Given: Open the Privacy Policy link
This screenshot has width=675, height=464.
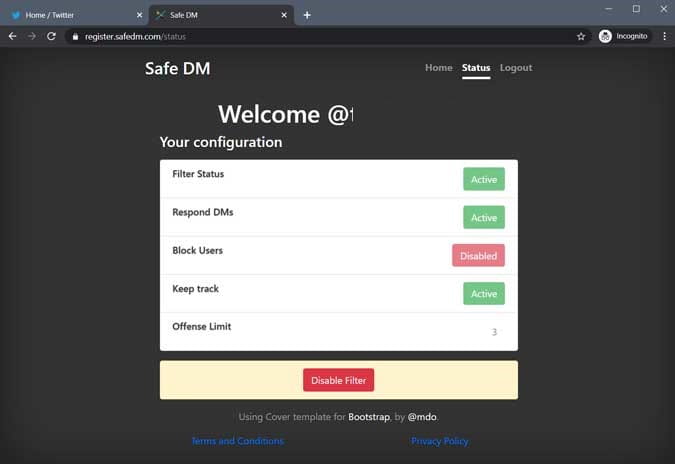Looking at the screenshot, I should (x=440, y=441).
